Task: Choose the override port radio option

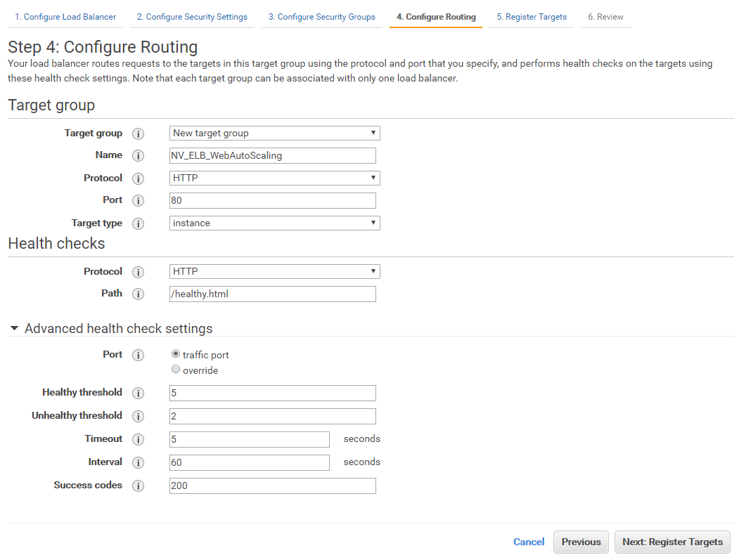Action: (x=176, y=370)
